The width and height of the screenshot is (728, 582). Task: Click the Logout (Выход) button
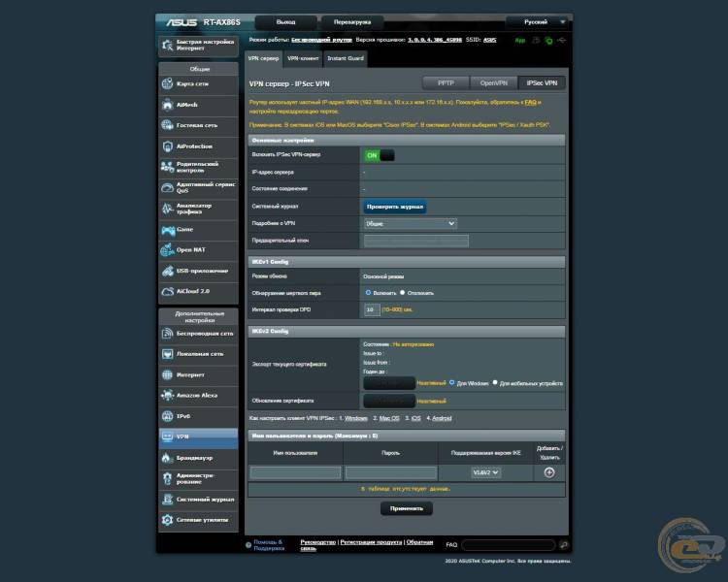(x=285, y=22)
